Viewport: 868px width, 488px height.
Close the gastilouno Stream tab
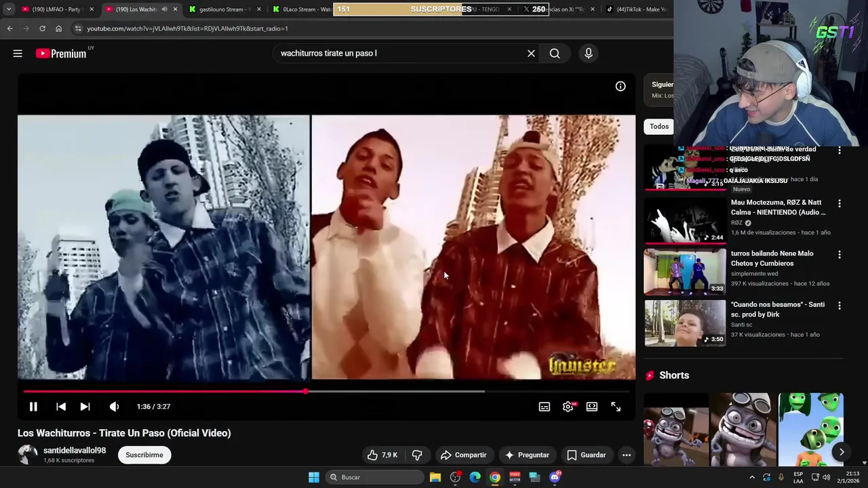pos(258,9)
